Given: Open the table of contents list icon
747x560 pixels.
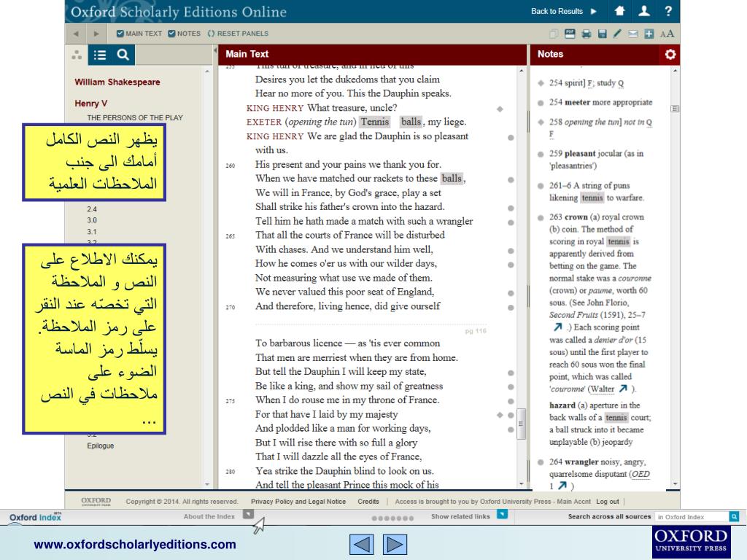Looking at the screenshot, I should click(x=99, y=55).
